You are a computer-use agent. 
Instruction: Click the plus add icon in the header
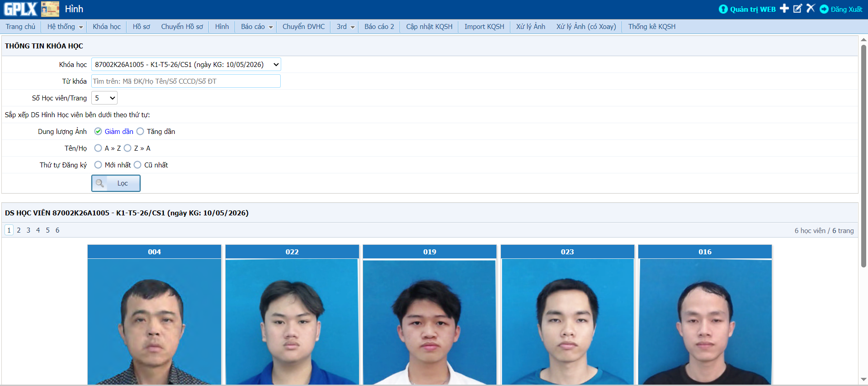tap(784, 8)
